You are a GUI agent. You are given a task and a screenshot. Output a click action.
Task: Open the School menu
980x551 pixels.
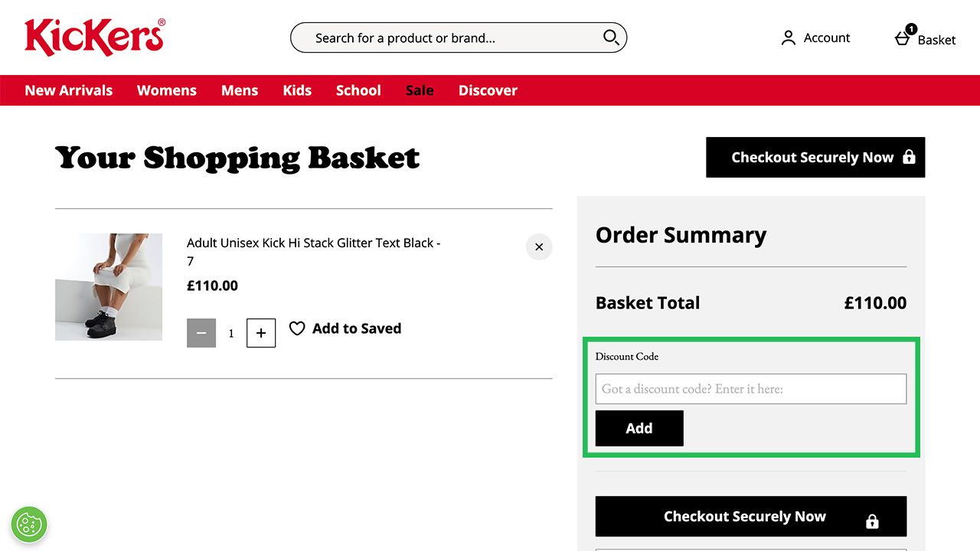pos(358,90)
